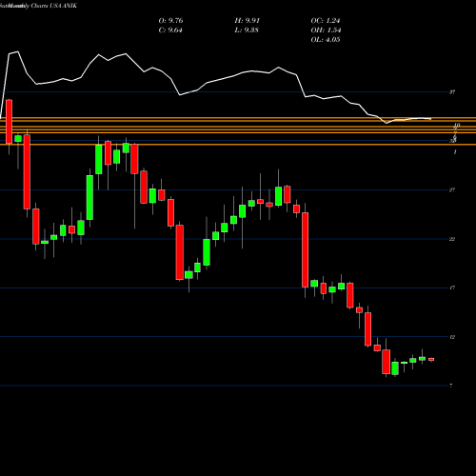Click the "H: 9.91" high value

(x=248, y=21)
